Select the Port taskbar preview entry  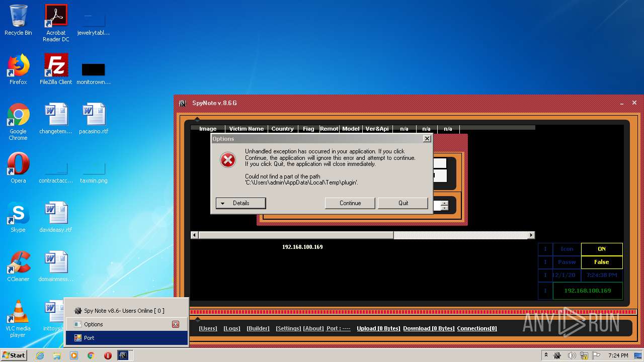[127, 338]
